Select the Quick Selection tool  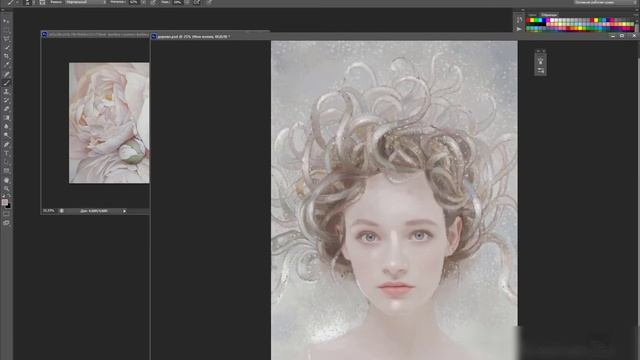[x=6, y=47]
